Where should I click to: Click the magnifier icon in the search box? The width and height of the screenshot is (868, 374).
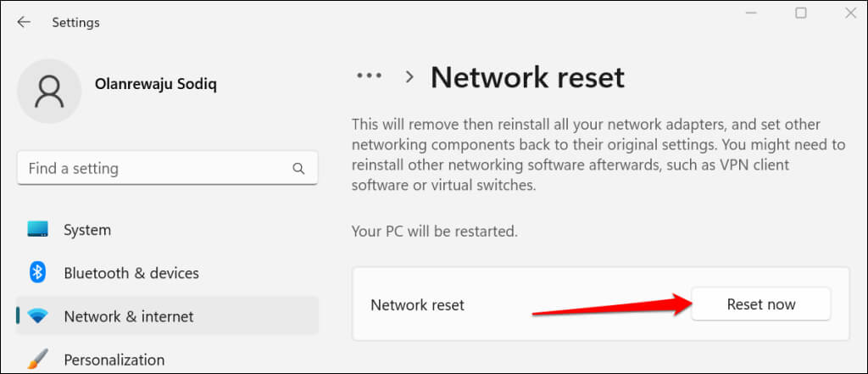coord(298,169)
